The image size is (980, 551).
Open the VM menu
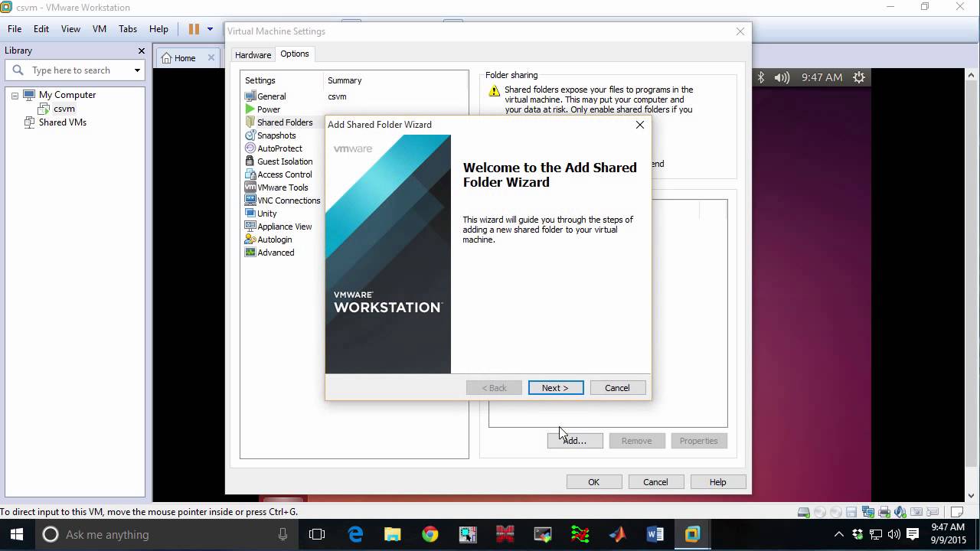pyautogui.click(x=100, y=29)
